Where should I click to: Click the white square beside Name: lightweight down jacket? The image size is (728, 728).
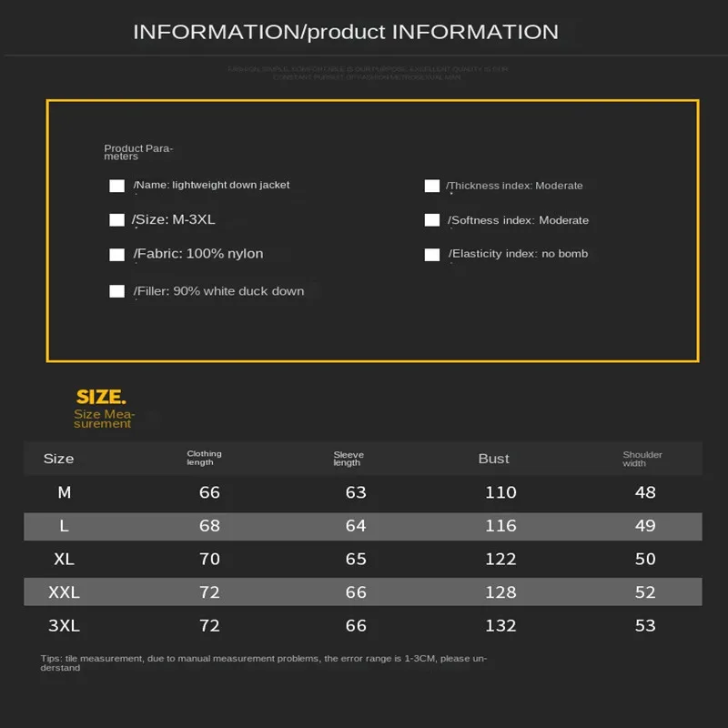pos(116,186)
